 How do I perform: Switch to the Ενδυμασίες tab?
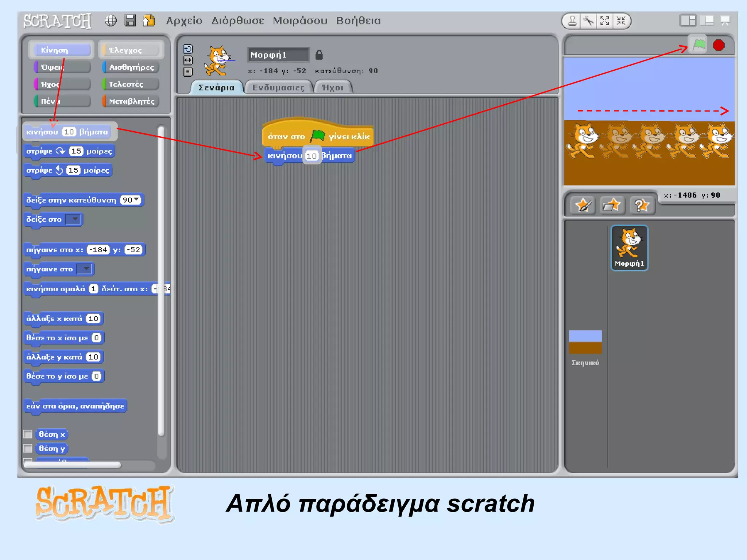[278, 87]
